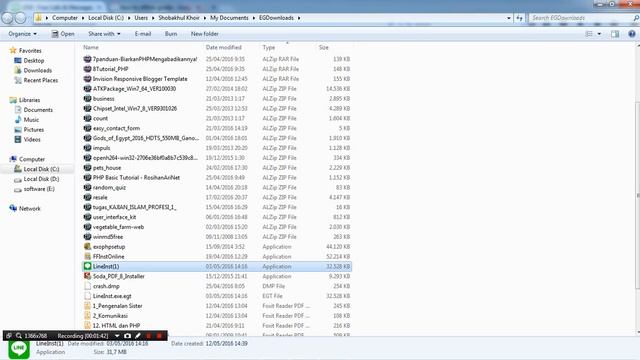Click the RAR icon of 8Tutorial_PHP
This screenshot has width=640, height=360.
87,69
